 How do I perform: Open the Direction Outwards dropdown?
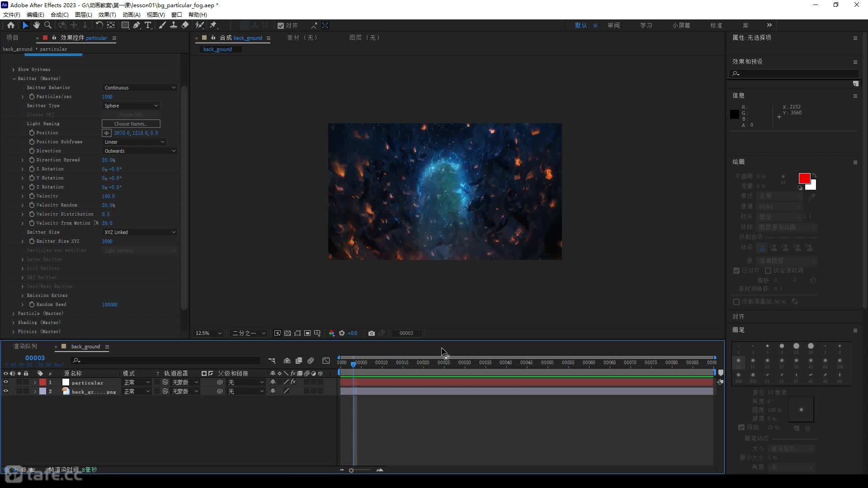point(139,151)
